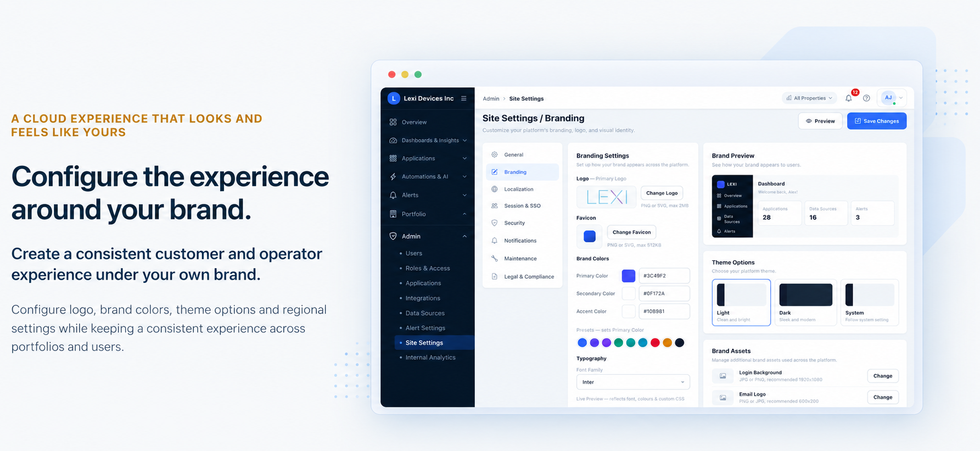Screen dimensions: 980x451
Task: Open Integrations under Admin
Action: (423, 298)
